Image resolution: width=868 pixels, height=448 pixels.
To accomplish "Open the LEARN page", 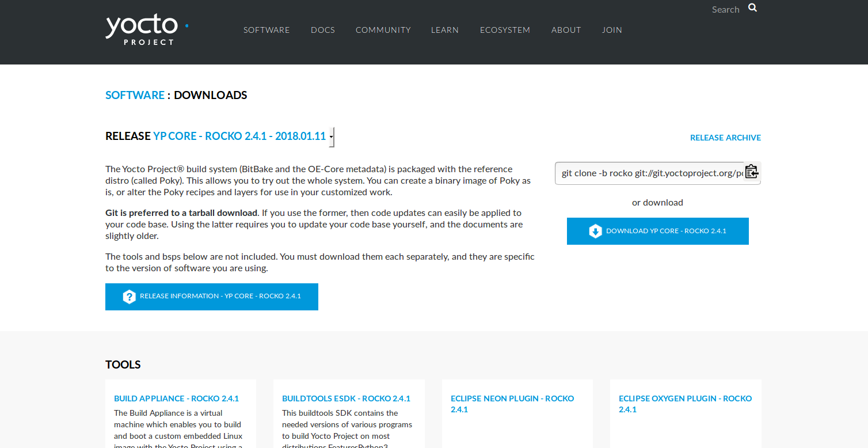I will click(445, 30).
